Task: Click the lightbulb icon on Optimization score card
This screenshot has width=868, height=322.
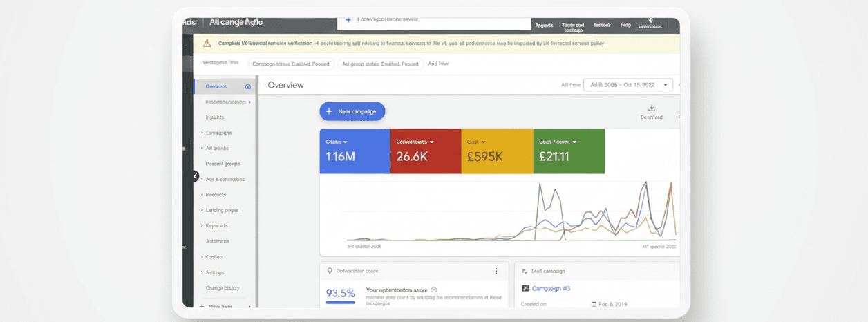Action: click(330, 272)
